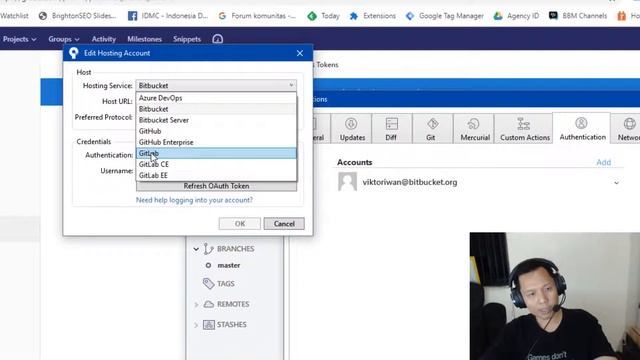640x360 pixels.
Task: Open the Custom Actions tab
Action: 524,129
